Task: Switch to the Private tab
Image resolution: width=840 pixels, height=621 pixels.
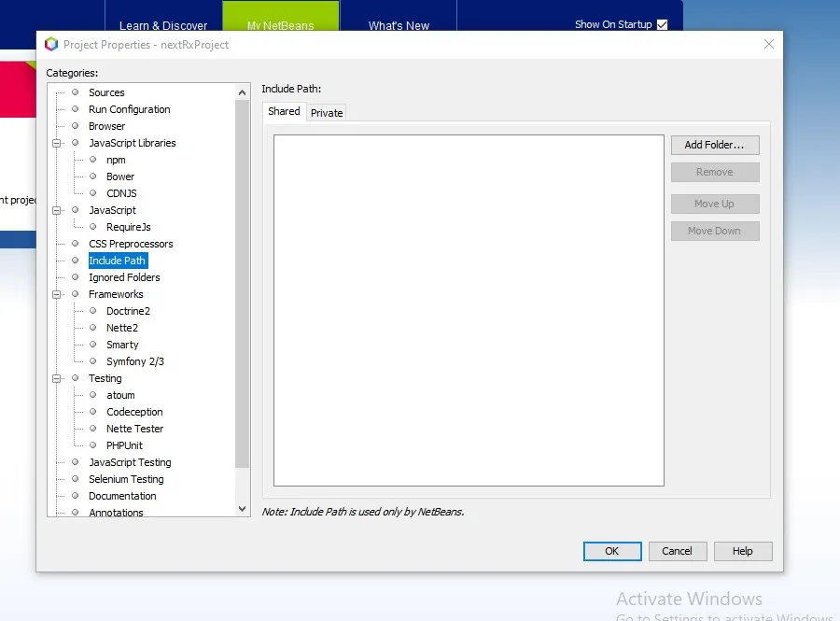Action: 327,112
